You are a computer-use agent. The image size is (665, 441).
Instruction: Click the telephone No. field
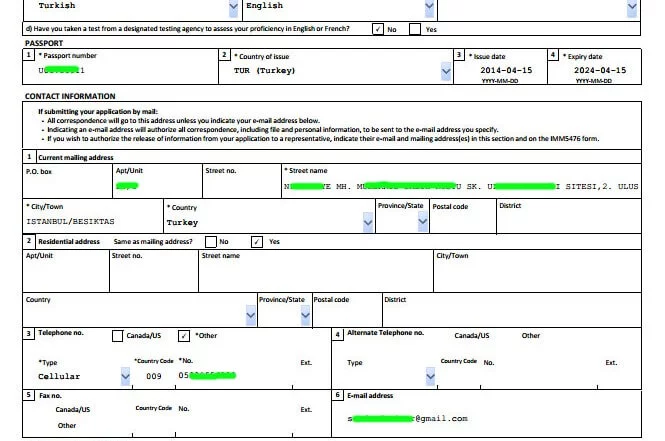click(x=234, y=377)
